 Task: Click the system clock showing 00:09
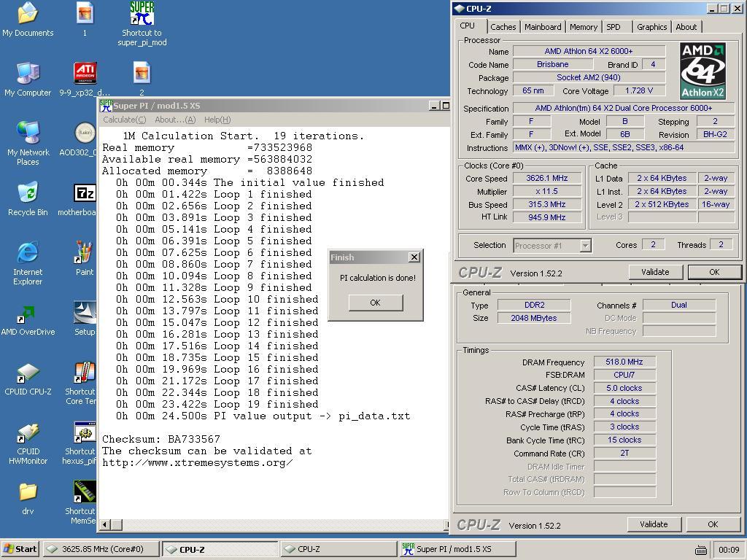729,550
